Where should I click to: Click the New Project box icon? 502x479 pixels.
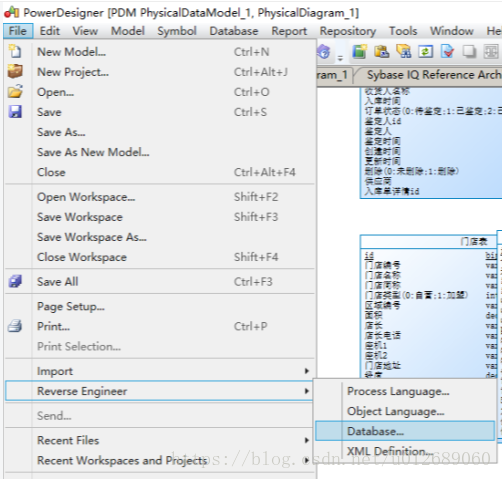[x=15, y=71]
